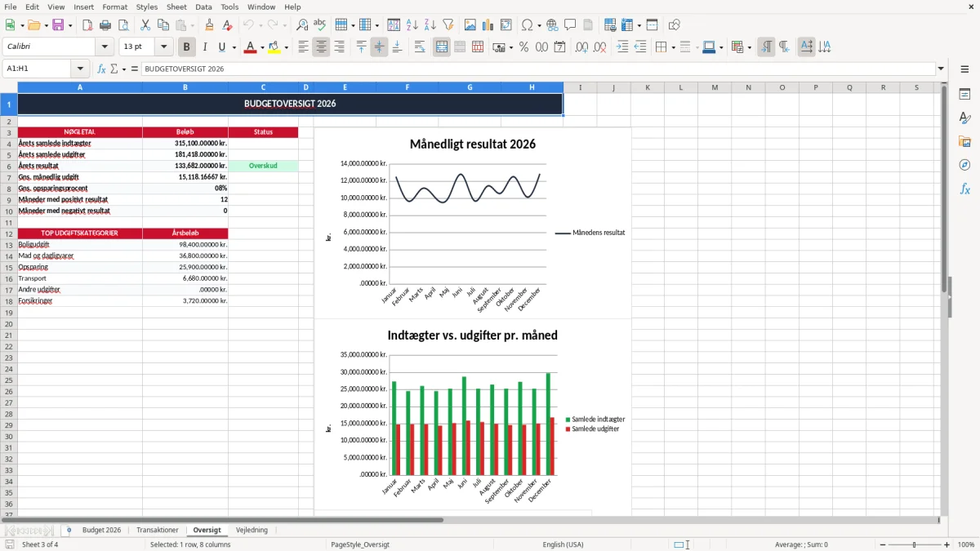Open the Font Size dropdown
980x551 pixels.
coord(163,47)
